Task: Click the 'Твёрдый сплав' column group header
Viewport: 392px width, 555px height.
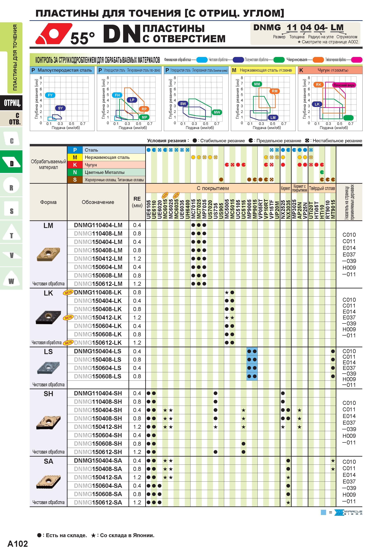Action: [x=322, y=188]
